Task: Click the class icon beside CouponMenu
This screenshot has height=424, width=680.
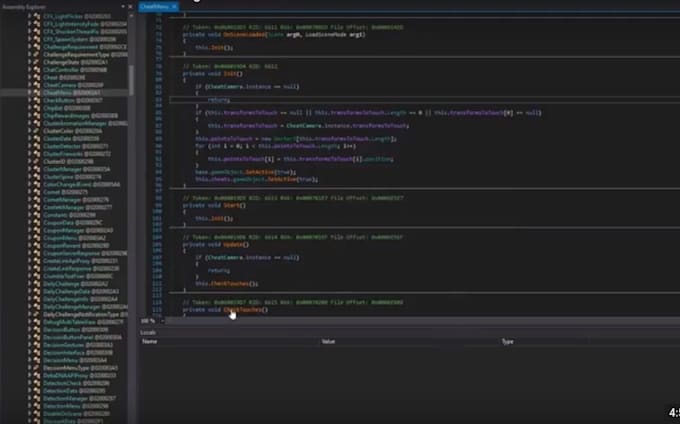Action: point(37,238)
